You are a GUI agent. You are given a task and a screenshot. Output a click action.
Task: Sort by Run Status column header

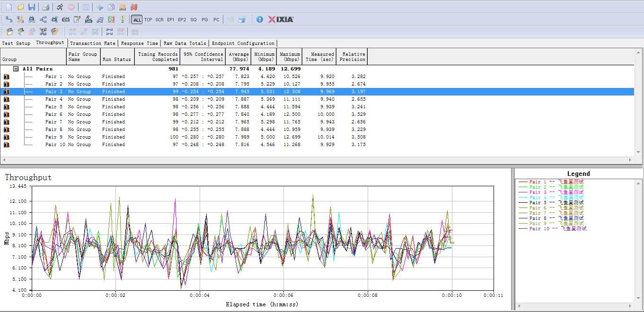pyautogui.click(x=117, y=57)
